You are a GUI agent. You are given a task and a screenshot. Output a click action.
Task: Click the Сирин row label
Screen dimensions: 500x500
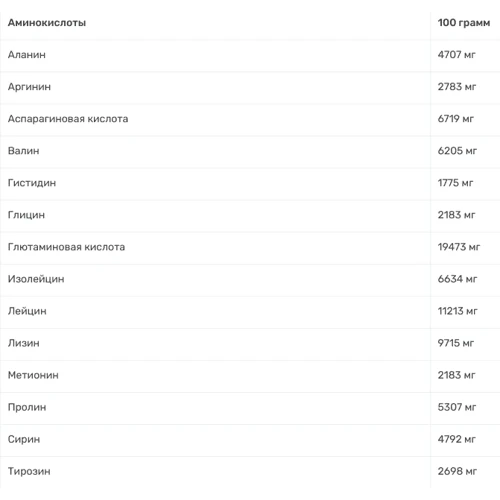24,439
